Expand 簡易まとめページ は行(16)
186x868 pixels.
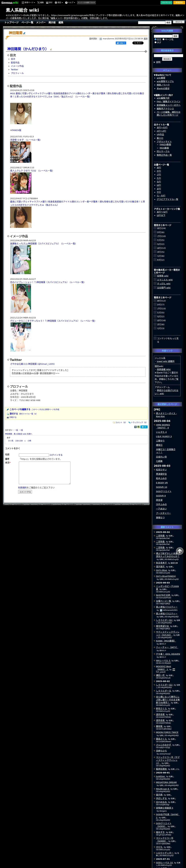155,320
